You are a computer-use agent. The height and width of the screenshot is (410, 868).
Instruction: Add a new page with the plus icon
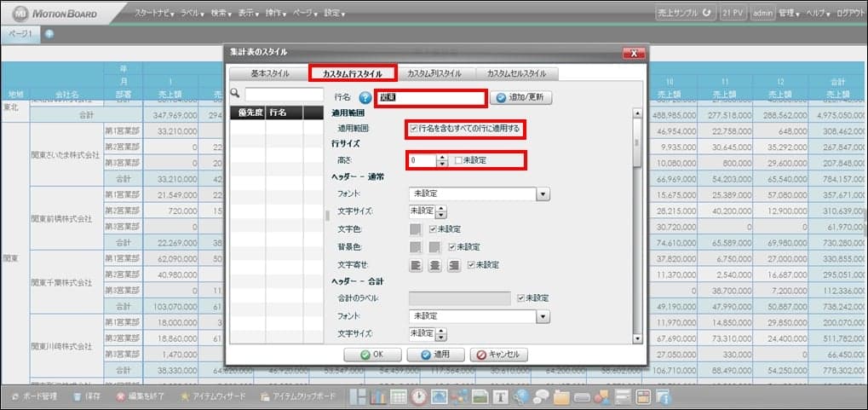click(49, 34)
